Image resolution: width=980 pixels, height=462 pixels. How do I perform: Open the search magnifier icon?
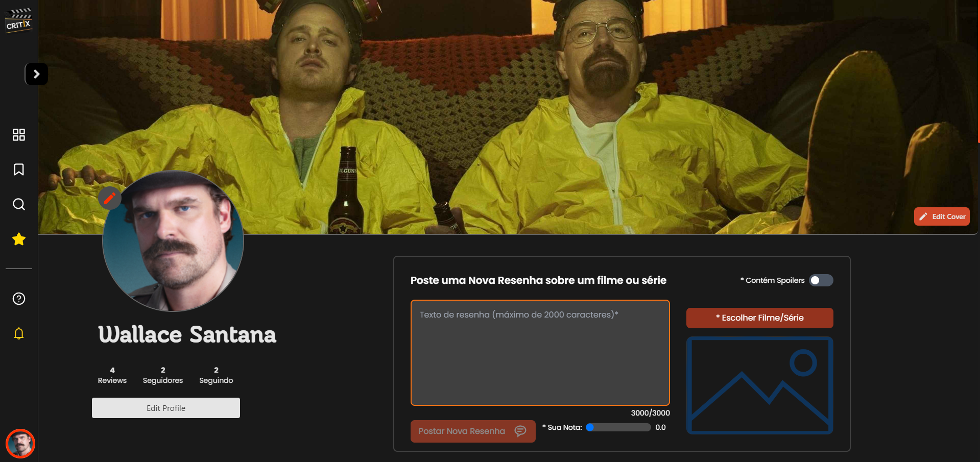(19, 204)
